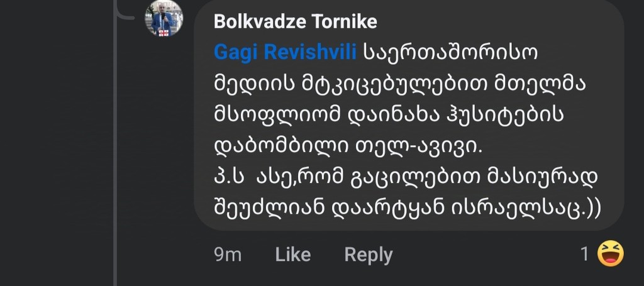Screen dimensions: 644x286
Task: Click the Bolkvadze Tornike author name
Action: 296,23
